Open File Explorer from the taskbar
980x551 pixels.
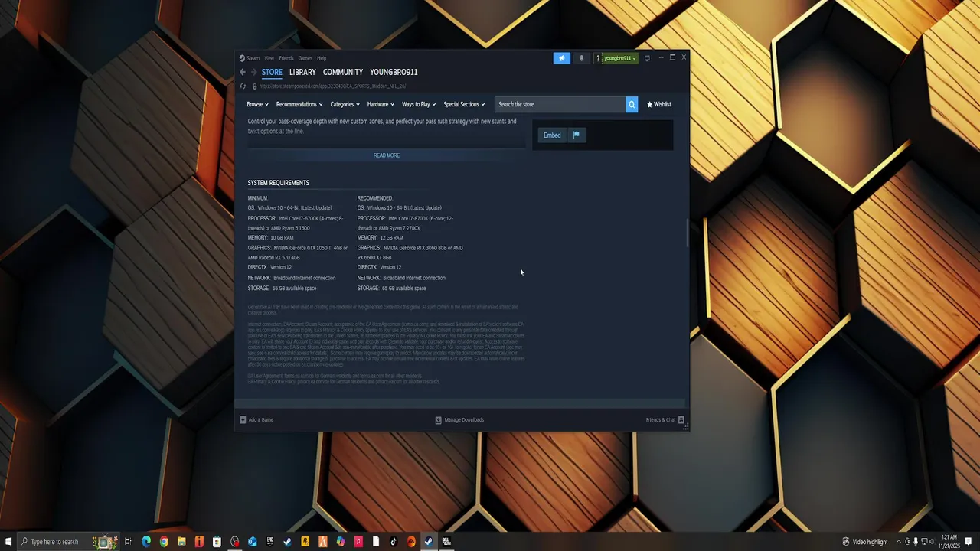pos(181,542)
